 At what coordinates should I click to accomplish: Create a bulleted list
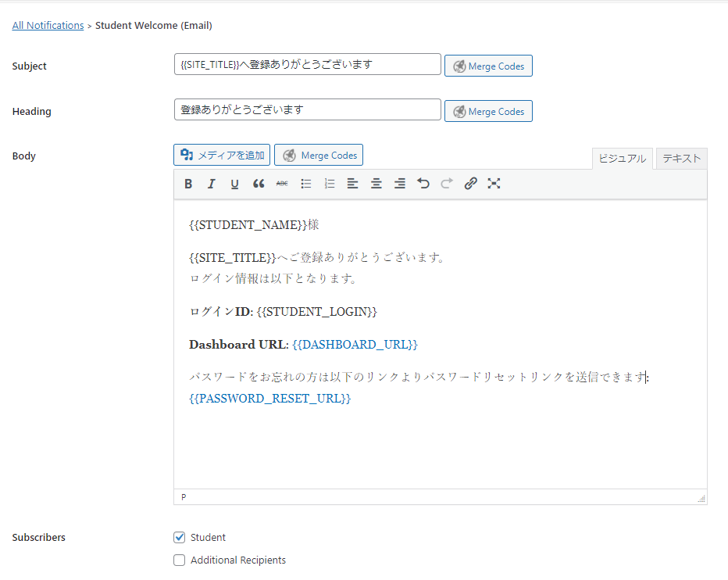306,184
